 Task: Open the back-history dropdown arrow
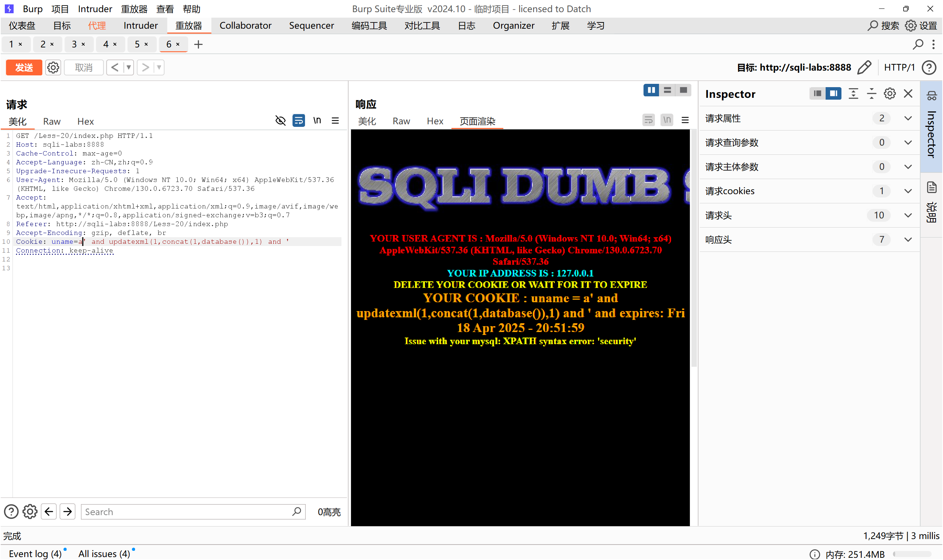(x=129, y=68)
